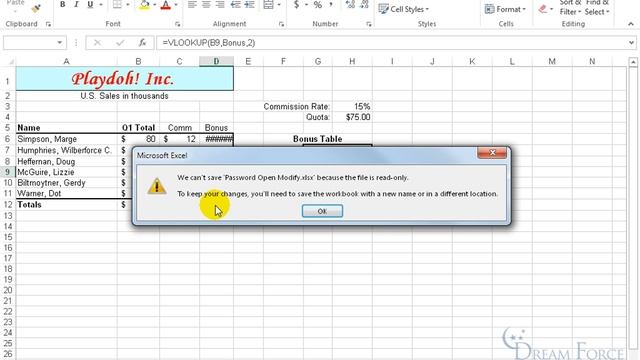Select the 'Simpson, Marge' cell

coord(67,139)
